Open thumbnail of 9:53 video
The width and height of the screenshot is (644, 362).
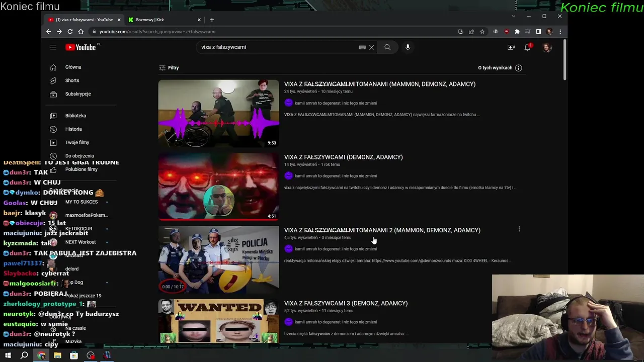pyautogui.click(x=218, y=114)
